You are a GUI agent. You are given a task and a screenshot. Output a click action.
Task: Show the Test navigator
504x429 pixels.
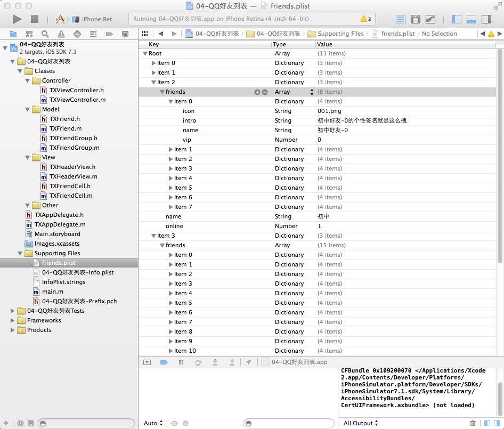(x=77, y=34)
